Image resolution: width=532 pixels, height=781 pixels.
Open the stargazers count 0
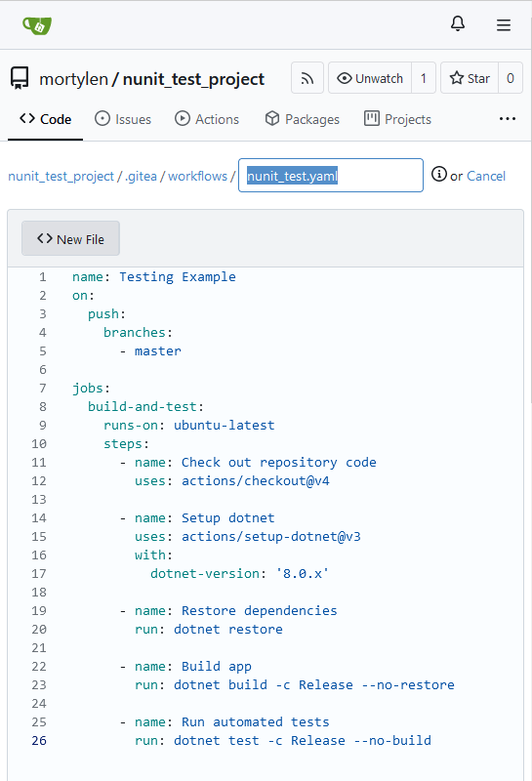click(x=511, y=78)
